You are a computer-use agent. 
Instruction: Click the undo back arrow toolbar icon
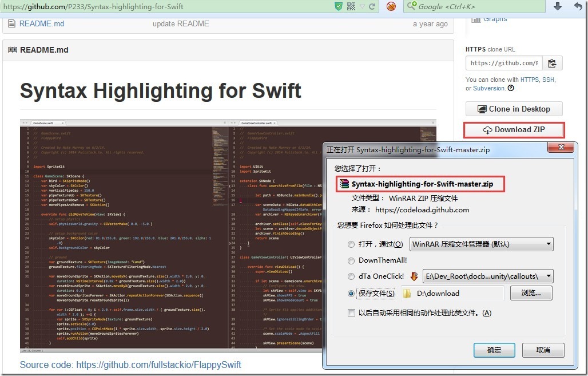pos(578,6)
